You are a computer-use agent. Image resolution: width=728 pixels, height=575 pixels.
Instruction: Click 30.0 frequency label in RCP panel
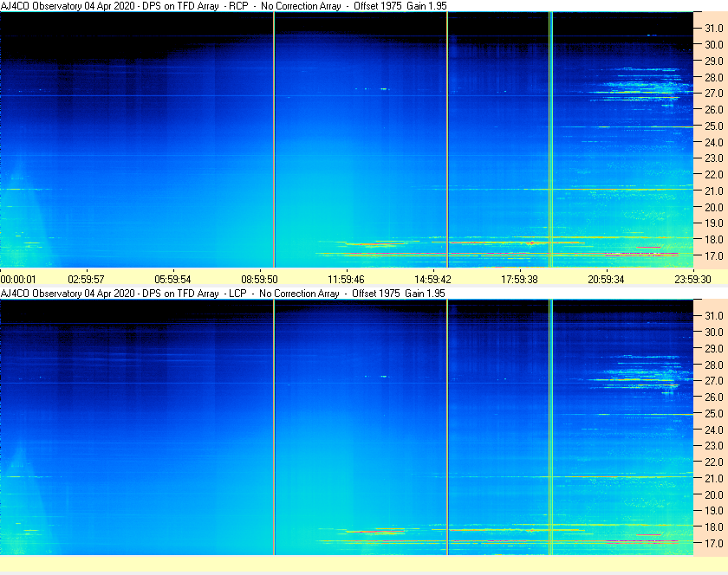(714, 44)
